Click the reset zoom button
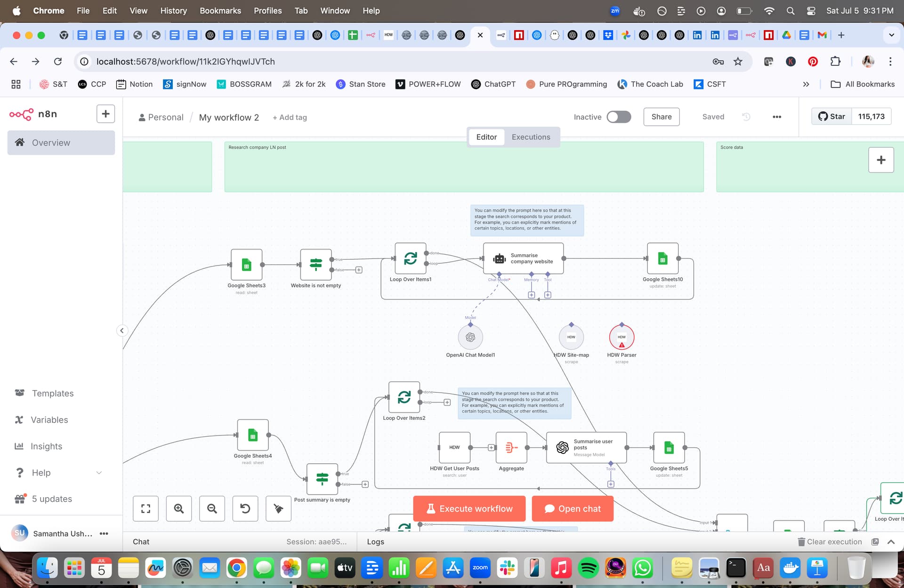Image resolution: width=904 pixels, height=588 pixels. (245, 508)
